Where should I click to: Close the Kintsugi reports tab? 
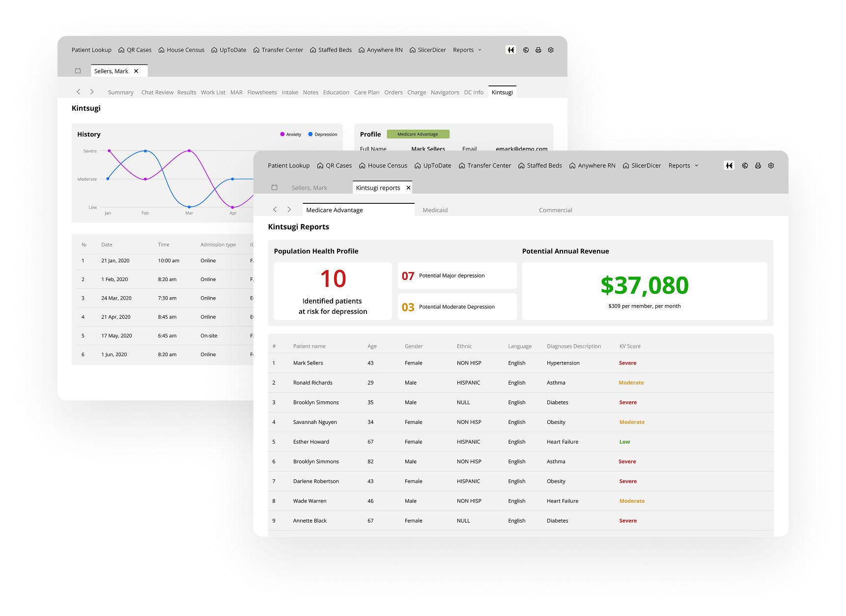pos(408,188)
